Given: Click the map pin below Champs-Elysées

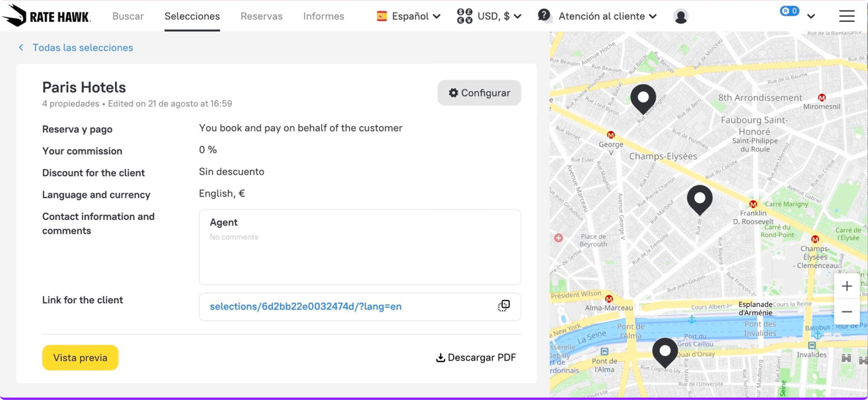Looking at the screenshot, I should point(699,199).
